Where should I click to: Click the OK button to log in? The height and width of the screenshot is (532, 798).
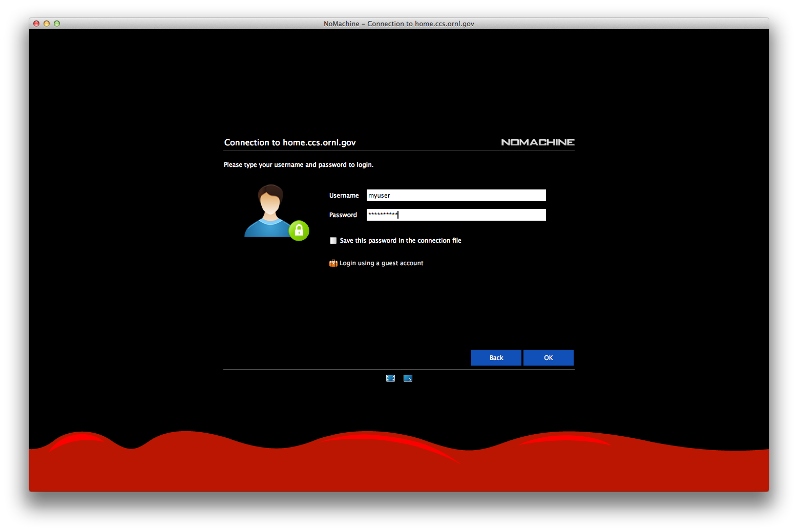point(549,358)
